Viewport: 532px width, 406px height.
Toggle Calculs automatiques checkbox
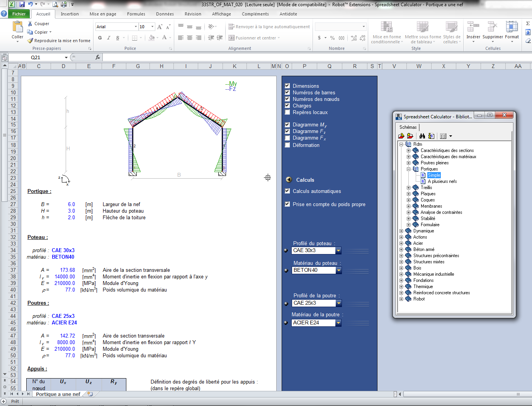click(x=287, y=191)
